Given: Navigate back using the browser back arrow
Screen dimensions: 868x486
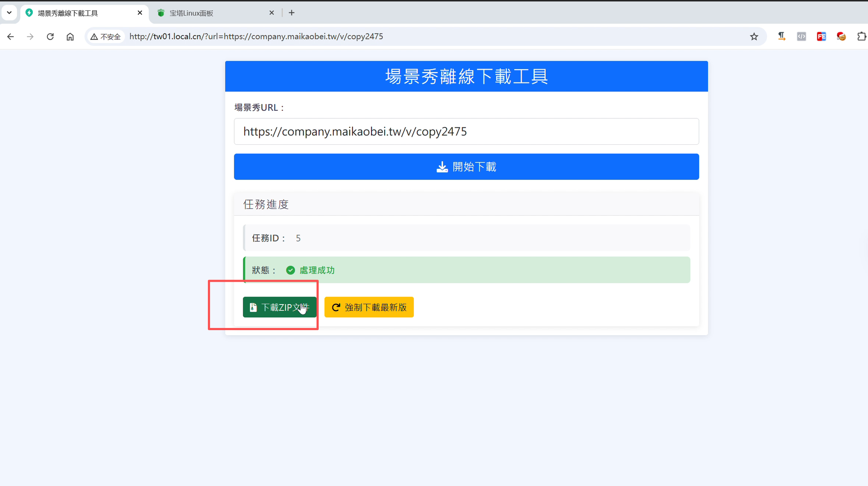Looking at the screenshot, I should (10, 36).
